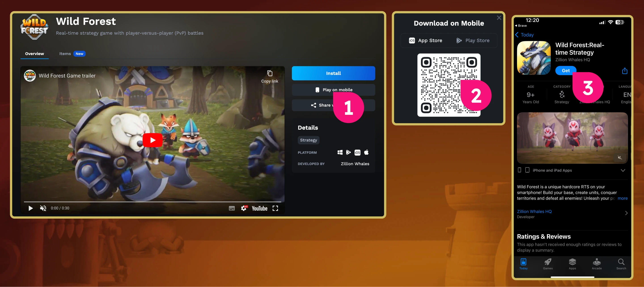The height and width of the screenshot is (287, 644).
Task: Click the blue Install button
Action: pos(333,73)
